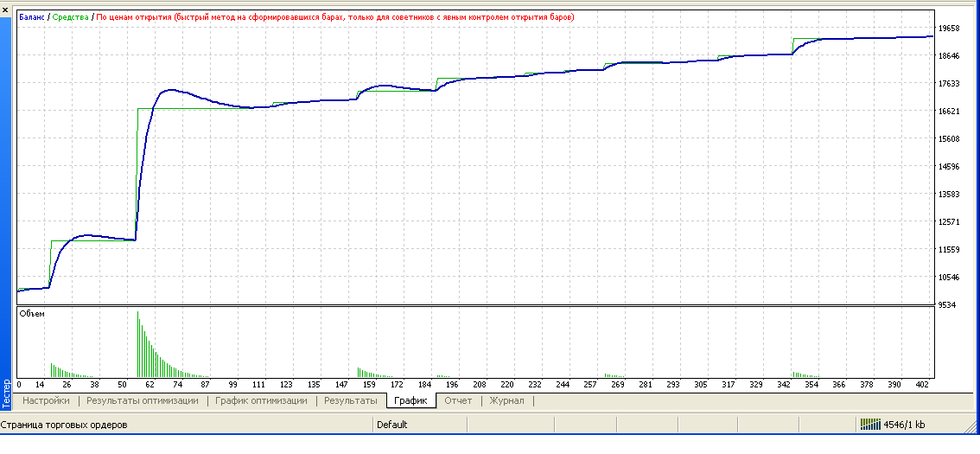Click the 402 label on horizontal axis
This screenshot has height=454, width=980.
point(922,384)
